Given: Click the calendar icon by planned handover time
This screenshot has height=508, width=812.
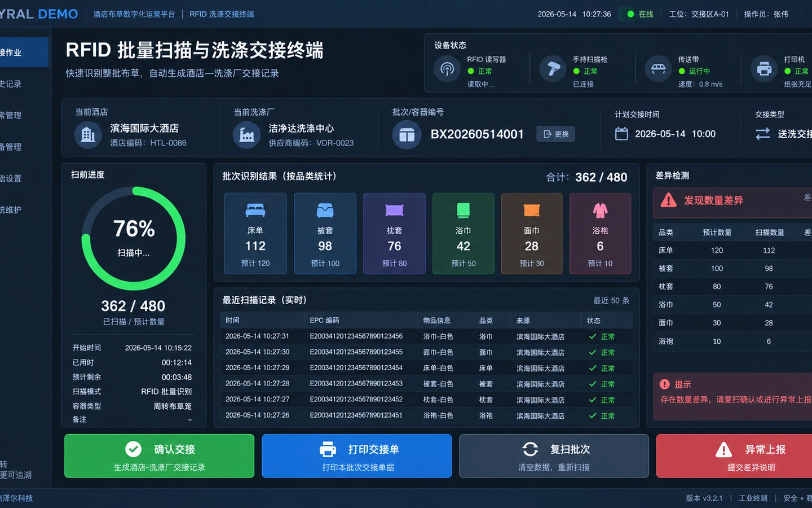Looking at the screenshot, I should tap(621, 134).
